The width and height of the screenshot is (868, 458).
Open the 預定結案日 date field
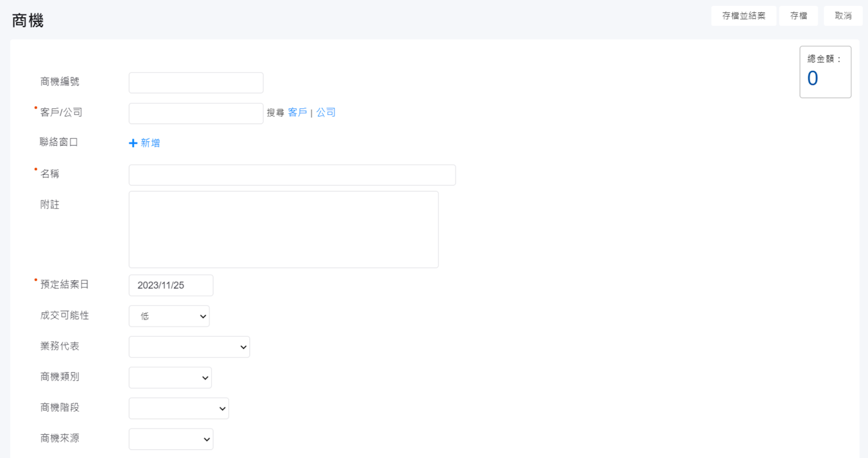tap(171, 285)
